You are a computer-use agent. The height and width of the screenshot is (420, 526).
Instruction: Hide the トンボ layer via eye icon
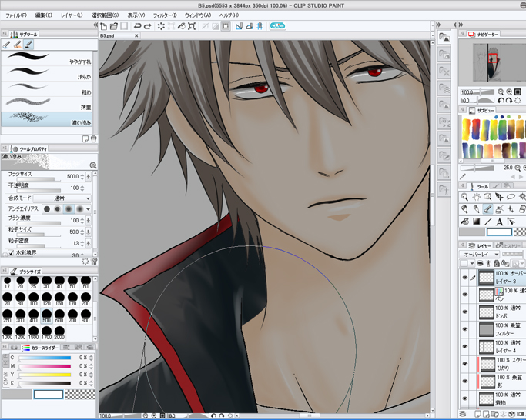(465, 312)
